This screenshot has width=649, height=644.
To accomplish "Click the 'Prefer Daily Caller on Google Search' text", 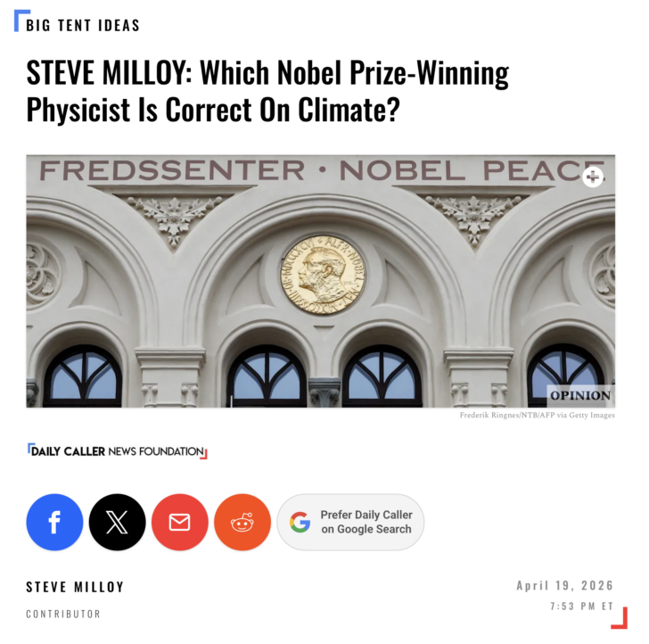I will click(x=366, y=523).
